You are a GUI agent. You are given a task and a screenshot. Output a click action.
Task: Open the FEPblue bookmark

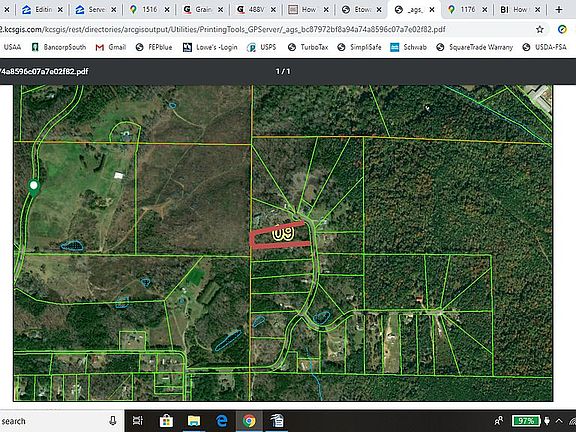[154, 47]
